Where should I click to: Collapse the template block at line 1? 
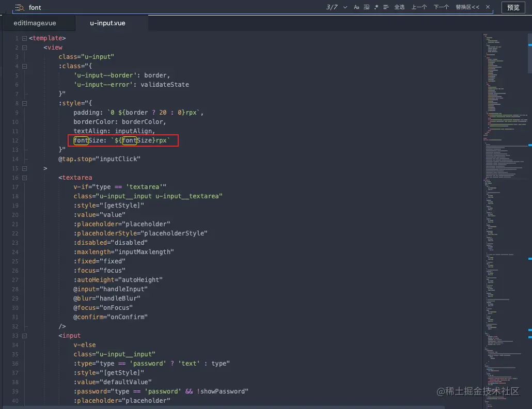coord(24,38)
